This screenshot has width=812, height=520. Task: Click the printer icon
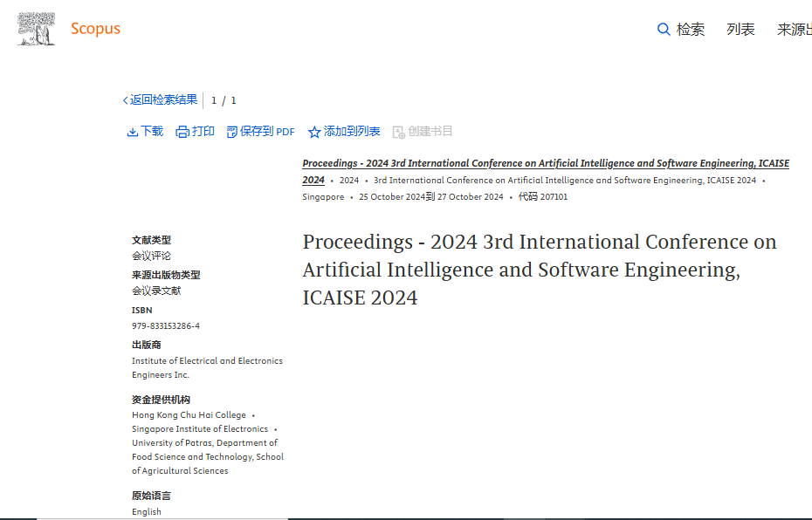[182, 132]
